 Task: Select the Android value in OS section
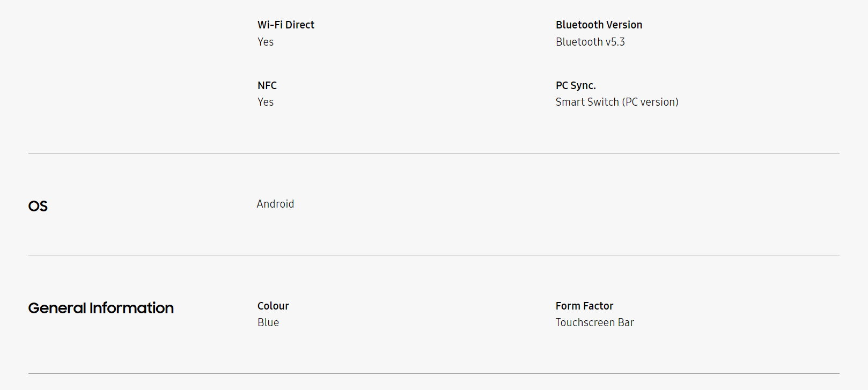275,204
